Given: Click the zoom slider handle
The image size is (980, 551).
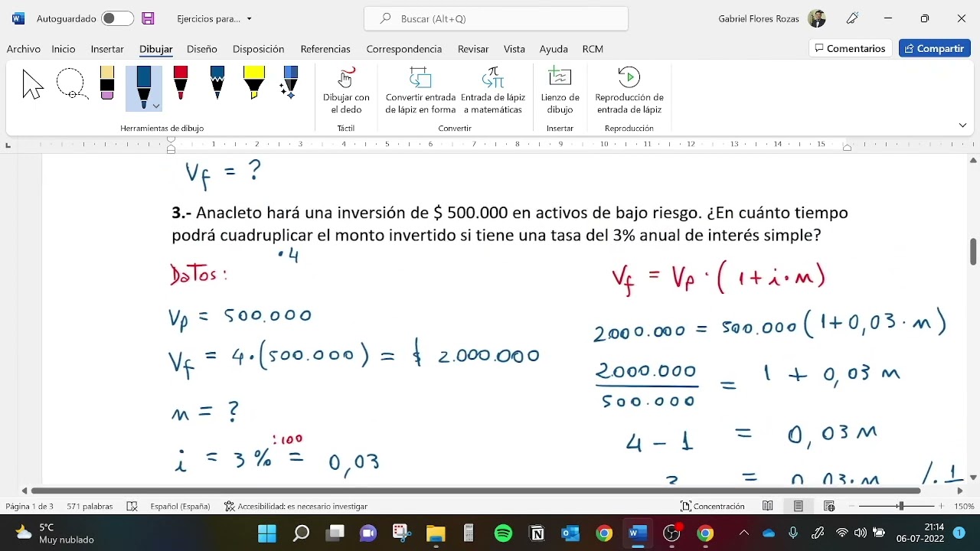Looking at the screenshot, I should tap(901, 506).
